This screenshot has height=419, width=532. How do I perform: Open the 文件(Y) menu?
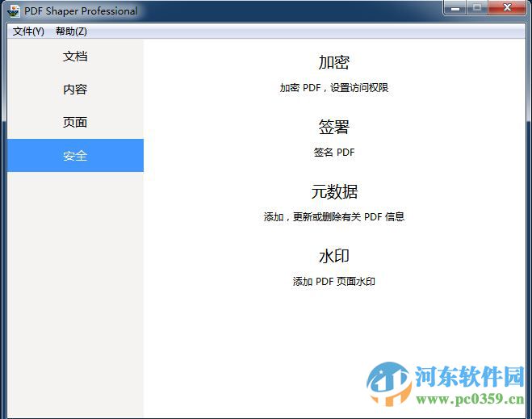28,31
